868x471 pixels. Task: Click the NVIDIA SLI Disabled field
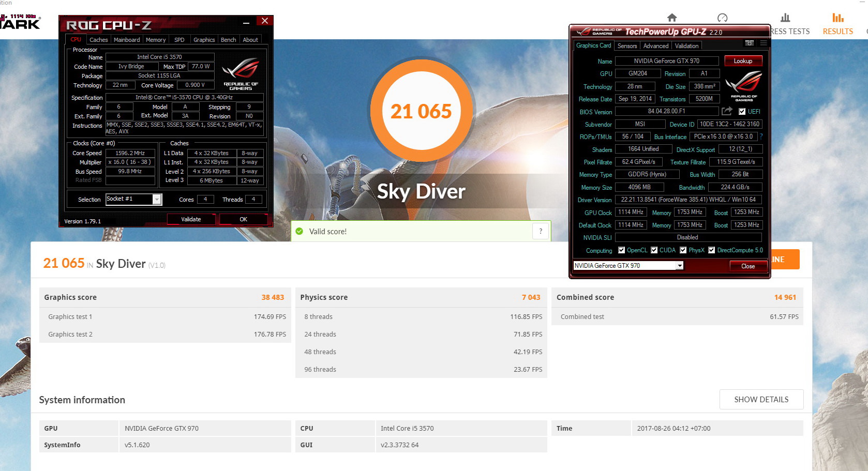[689, 237]
